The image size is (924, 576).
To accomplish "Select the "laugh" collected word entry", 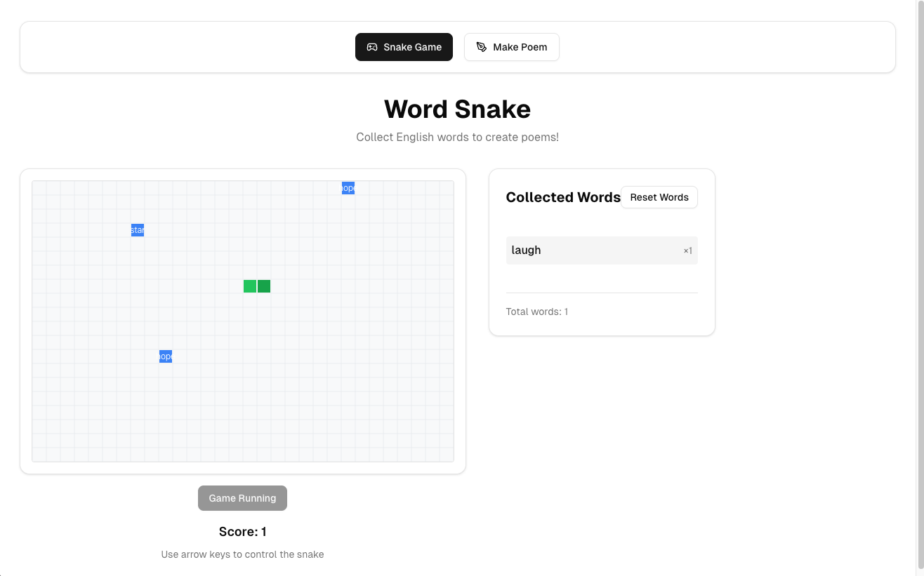I will pyautogui.click(x=526, y=250).
